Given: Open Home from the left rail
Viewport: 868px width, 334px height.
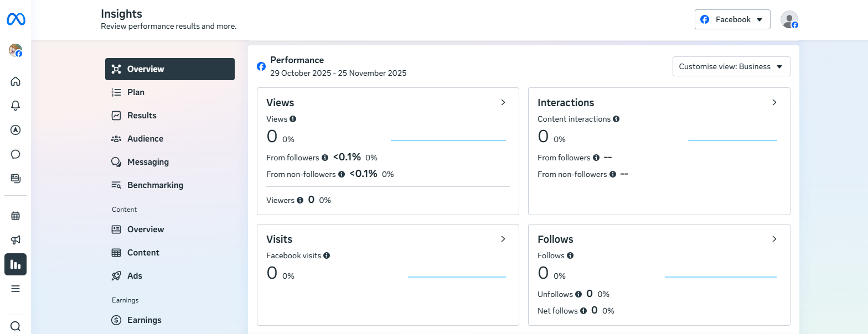Looking at the screenshot, I should (x=15, y=81).
